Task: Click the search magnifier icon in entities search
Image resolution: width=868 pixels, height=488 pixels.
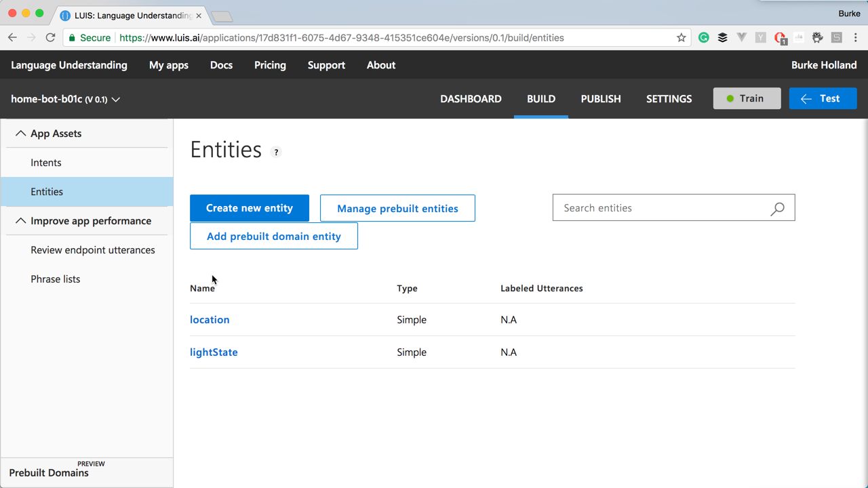Action: pyautogui.click(x=777, y=209)
